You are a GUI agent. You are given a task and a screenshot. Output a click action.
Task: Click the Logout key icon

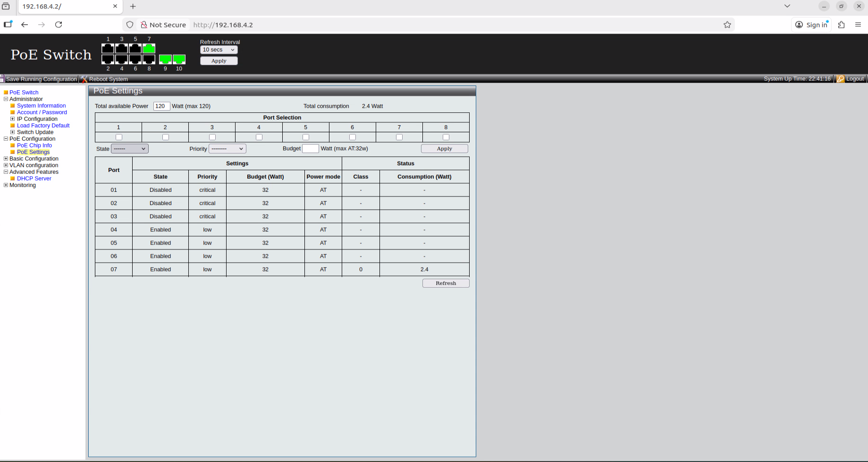pyautogui.click(x=841, y=79)
